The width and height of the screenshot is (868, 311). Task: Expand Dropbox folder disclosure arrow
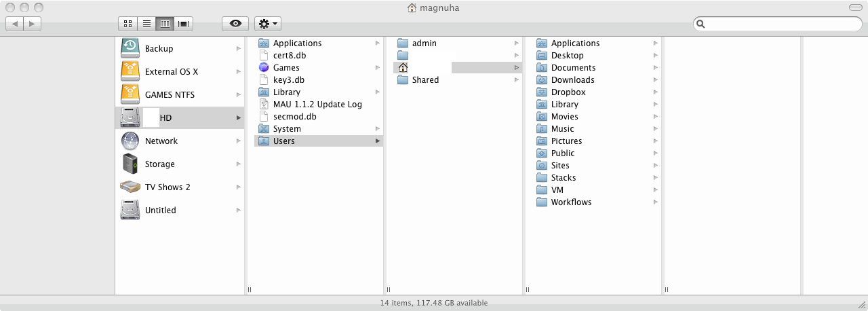click(655, 92)
